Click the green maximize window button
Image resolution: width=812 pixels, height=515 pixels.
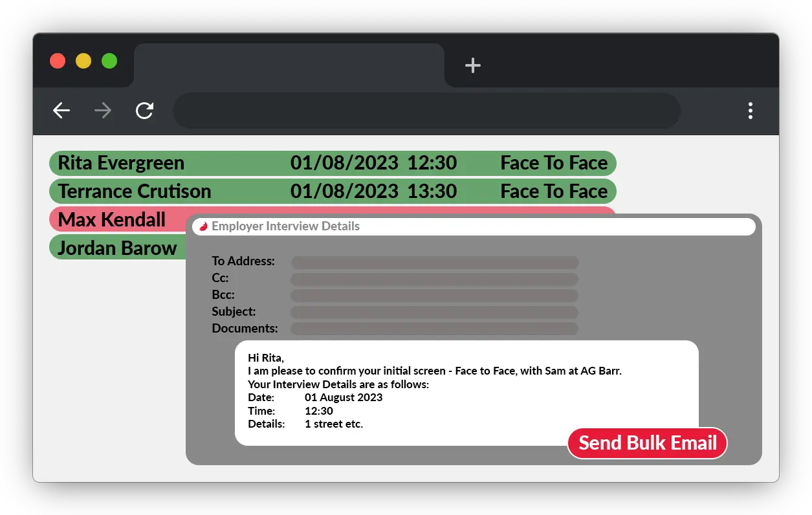coord(109,61)
